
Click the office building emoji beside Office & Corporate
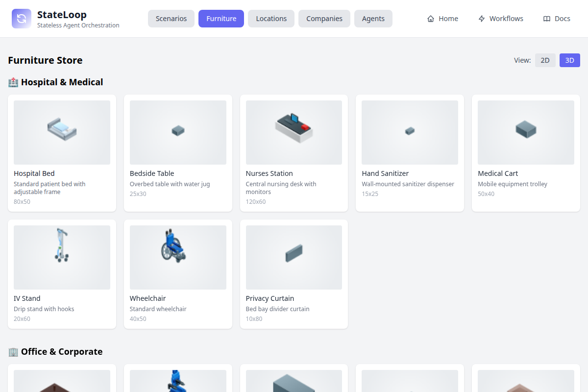13,352
